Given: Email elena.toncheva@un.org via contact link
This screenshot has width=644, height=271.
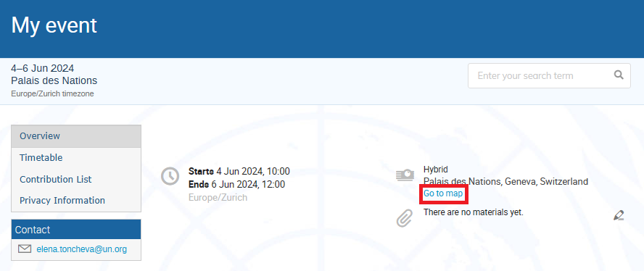Looking at the screenshot, I should point(81,249).
